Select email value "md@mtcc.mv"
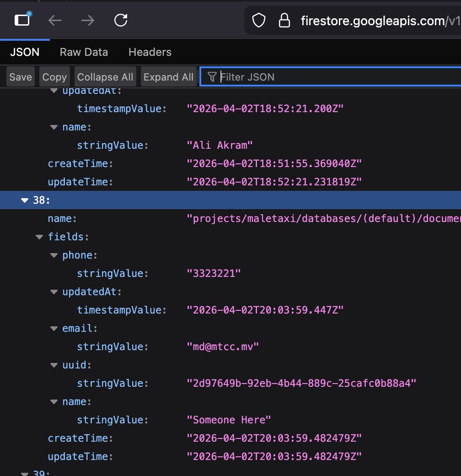The height and width of the screenshot is (476, 461). coord(223,346)
